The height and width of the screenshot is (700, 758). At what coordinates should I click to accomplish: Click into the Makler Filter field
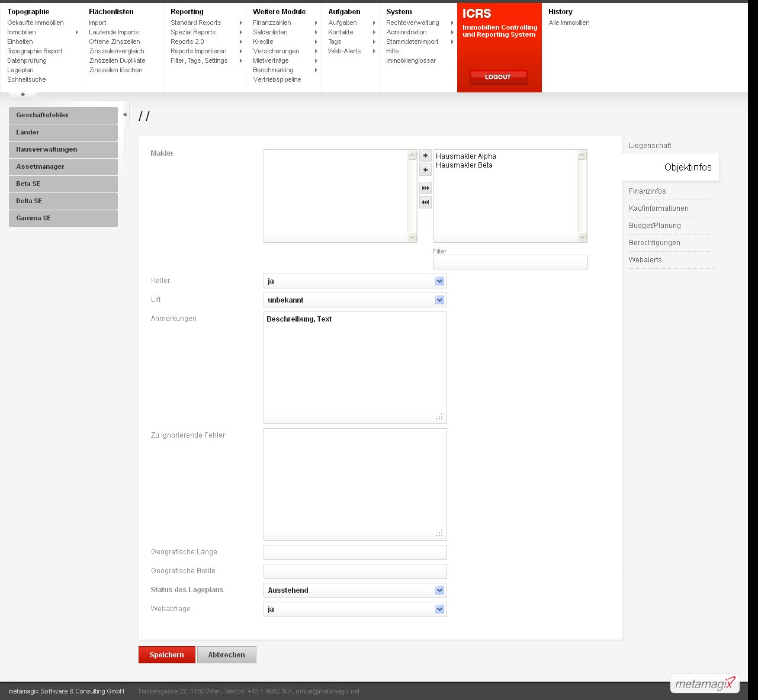click(x=510, y=262)
